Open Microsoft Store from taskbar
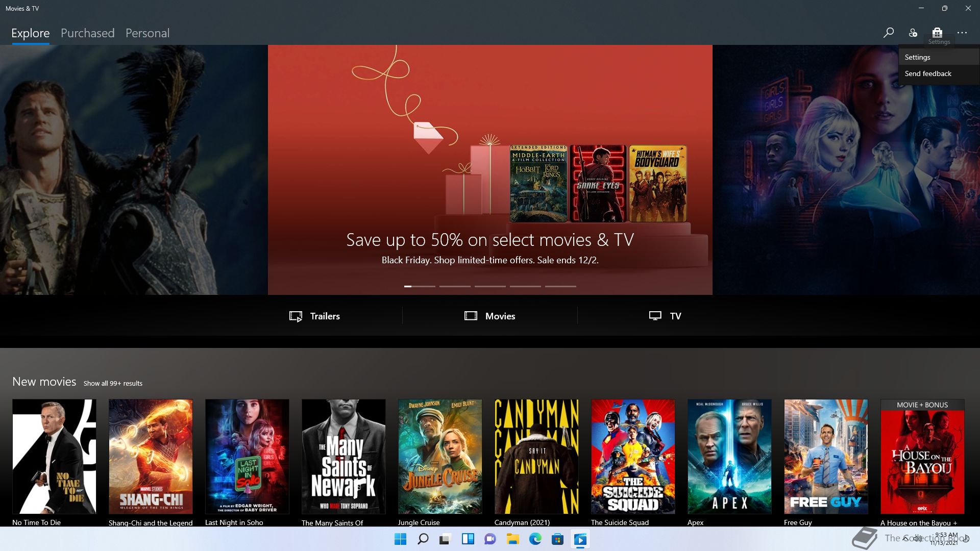The height and width of the screenshot is (551, 980). pyautogui.click(x=557, y=539)
